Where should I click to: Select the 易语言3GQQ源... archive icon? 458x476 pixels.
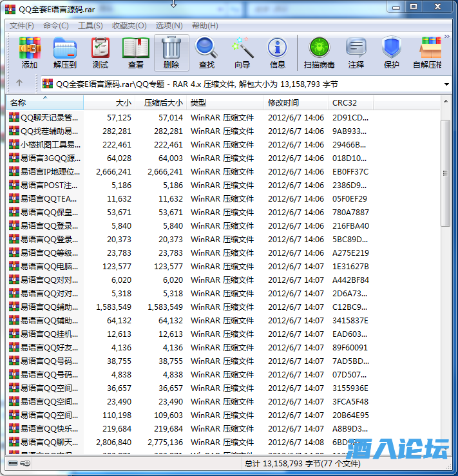pyautogui.click(x=14, y=158)
